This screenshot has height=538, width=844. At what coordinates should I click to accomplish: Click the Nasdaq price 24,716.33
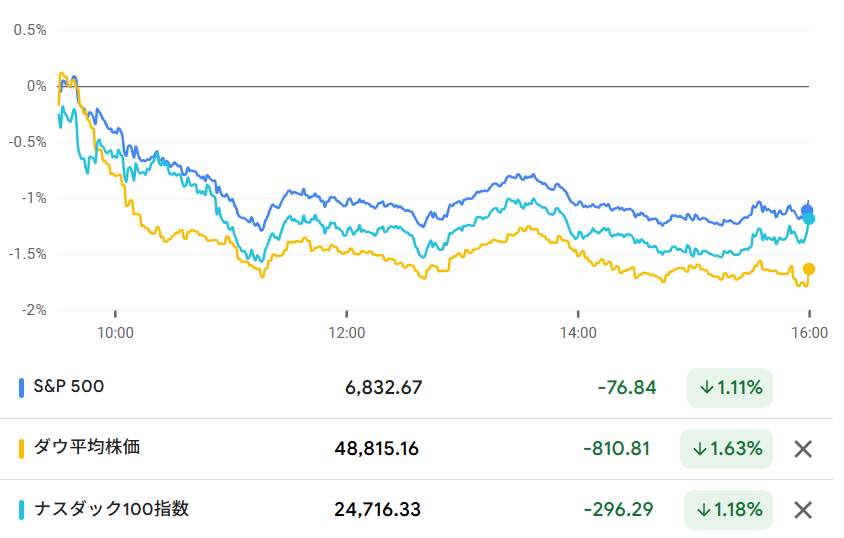377,510
